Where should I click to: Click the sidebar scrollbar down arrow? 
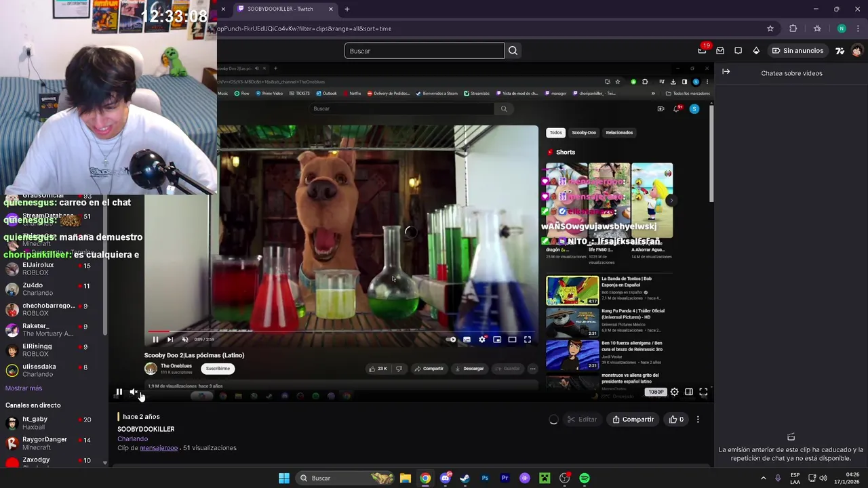pos(105,463)
